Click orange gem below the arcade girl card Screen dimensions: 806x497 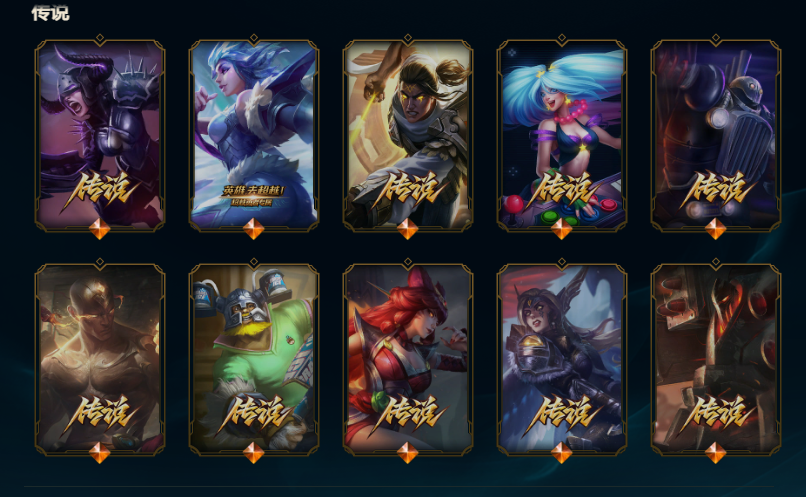coord(561,229)
